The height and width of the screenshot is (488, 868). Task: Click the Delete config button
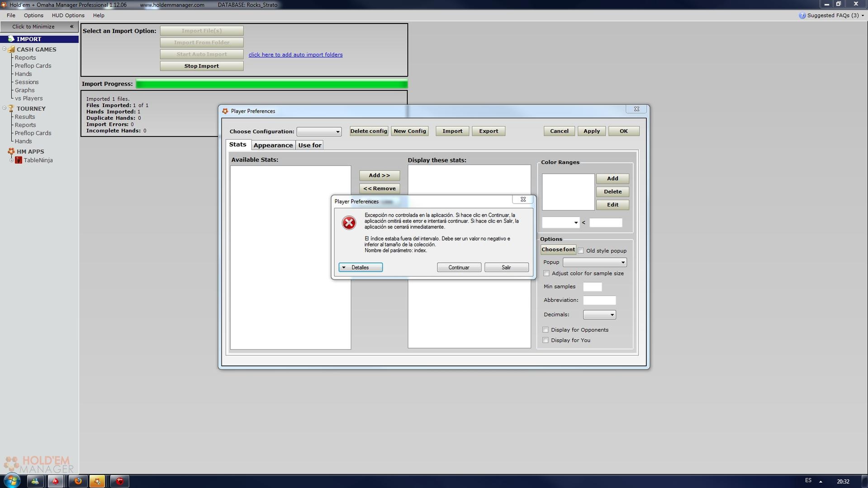369,131
